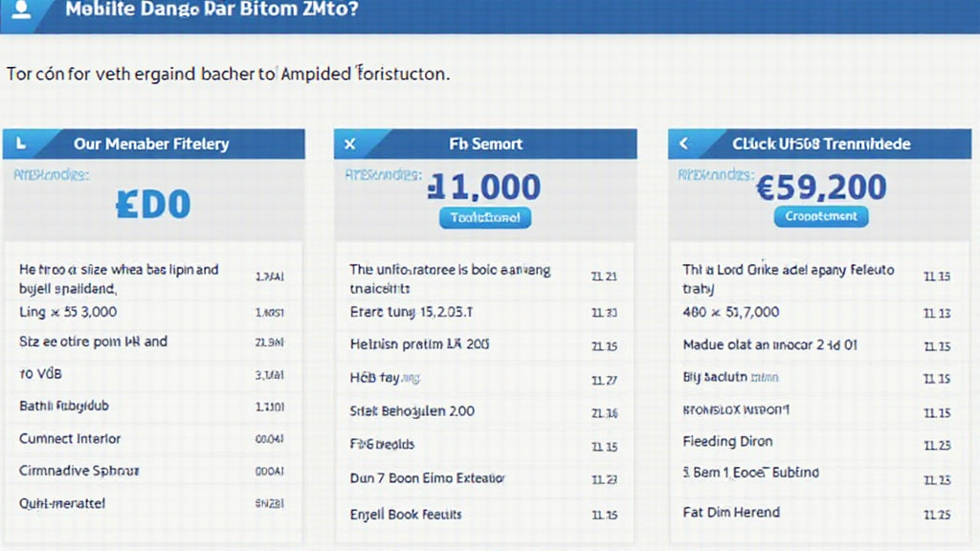The image size is (980, 551).
Task: Click the X icon on Fb Semort card
Action: (350, 144)
